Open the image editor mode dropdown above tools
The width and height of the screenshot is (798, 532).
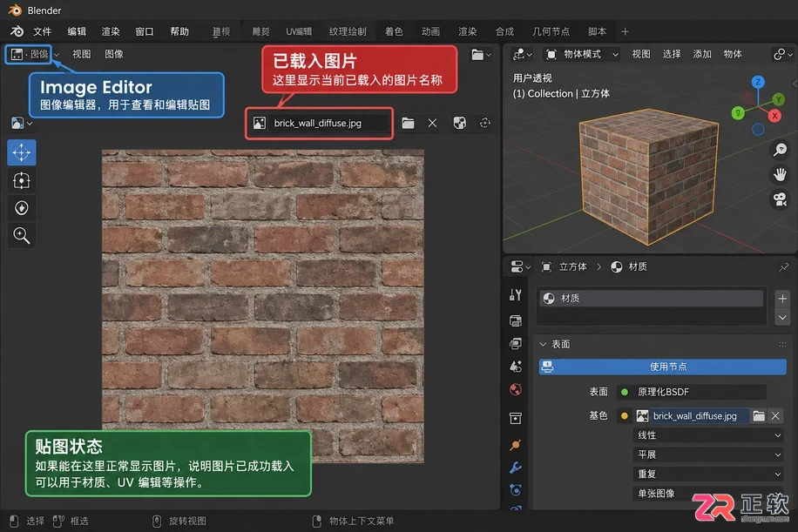pos(22,123)
